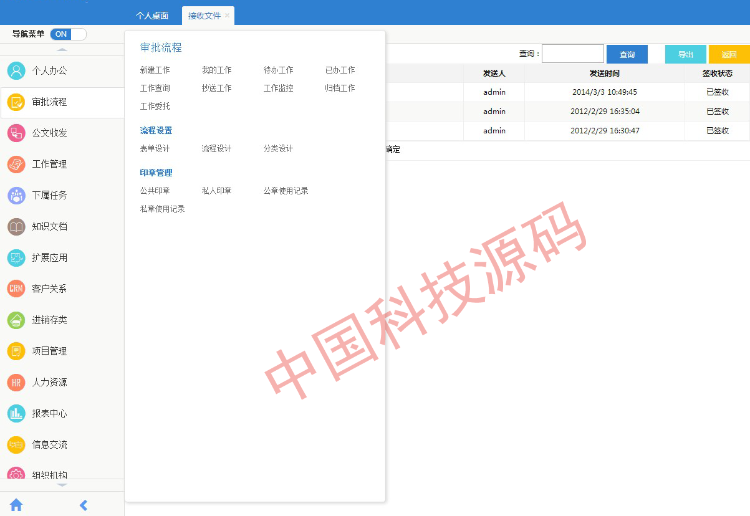Close the 接收文件 tab
This screenshot has height=516, width=750.
tap(227, 16)
